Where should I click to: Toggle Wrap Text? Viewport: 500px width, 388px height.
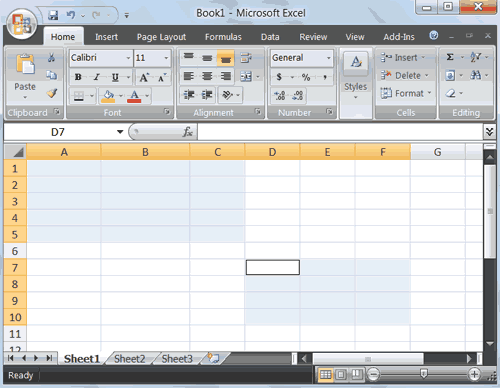[246, 58]
